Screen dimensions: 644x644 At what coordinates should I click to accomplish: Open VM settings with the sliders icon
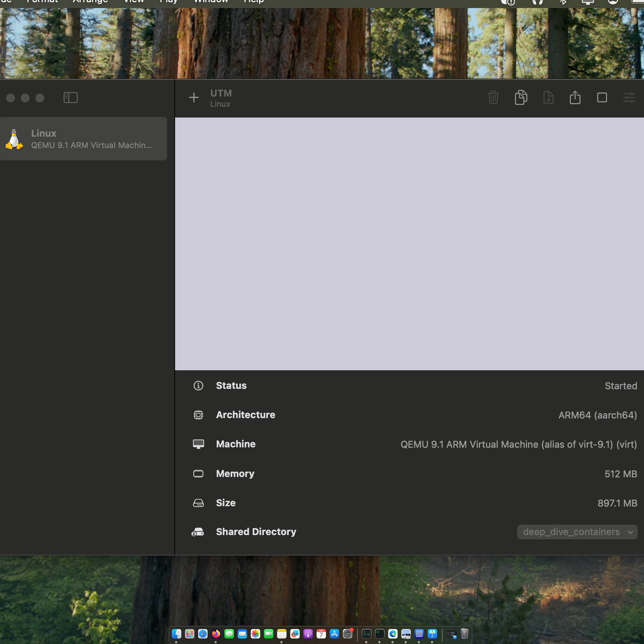click(629, 98)
